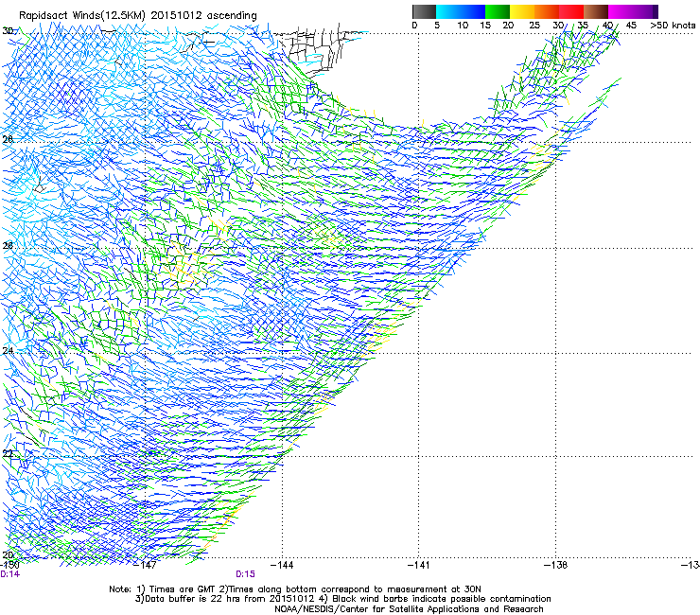Click the yellow 20-25 knots color swatch

coord(522,11)
